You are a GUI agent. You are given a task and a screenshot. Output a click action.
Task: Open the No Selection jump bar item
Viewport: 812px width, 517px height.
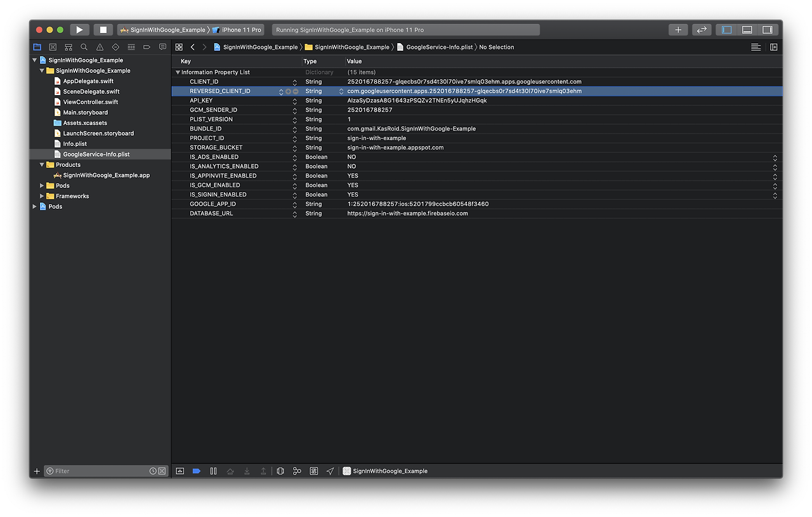(497, 47)
